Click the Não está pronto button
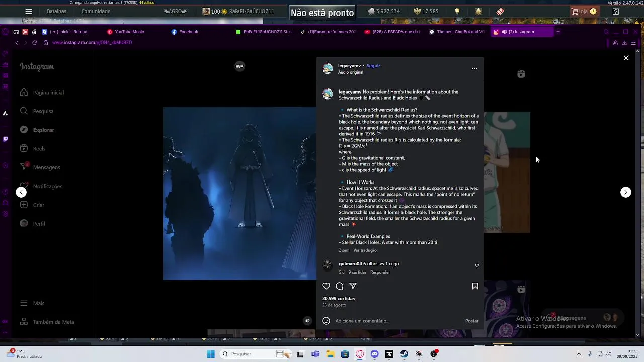This screenshot has height=362, width=644. pos(322,13)
